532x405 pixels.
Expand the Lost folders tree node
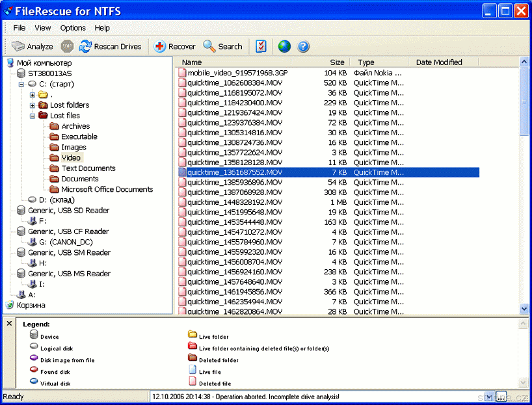tap(33, 105)
